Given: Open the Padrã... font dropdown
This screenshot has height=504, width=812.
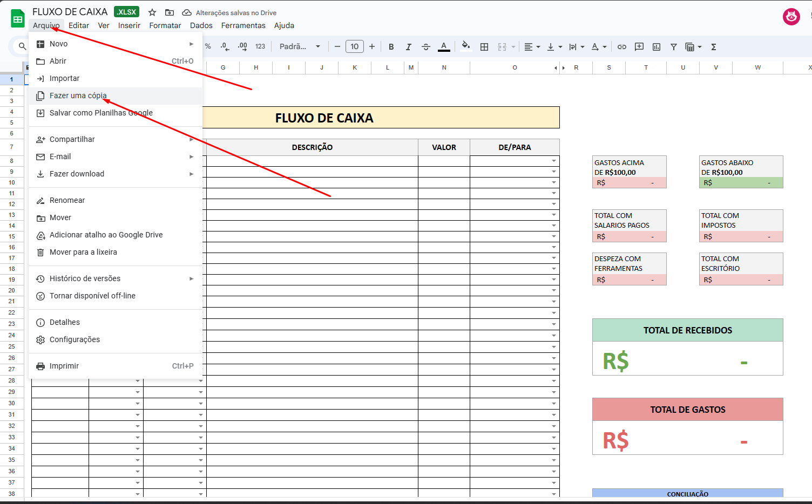Looking at the screenshot, I should (300, 47).
